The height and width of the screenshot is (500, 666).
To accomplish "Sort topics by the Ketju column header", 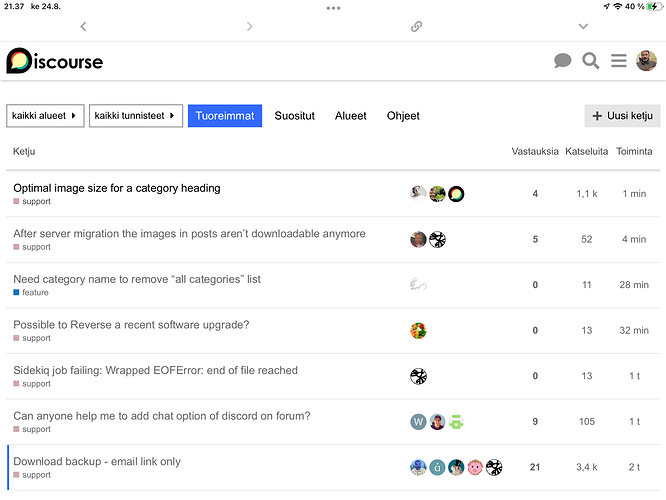I will 24,151.
